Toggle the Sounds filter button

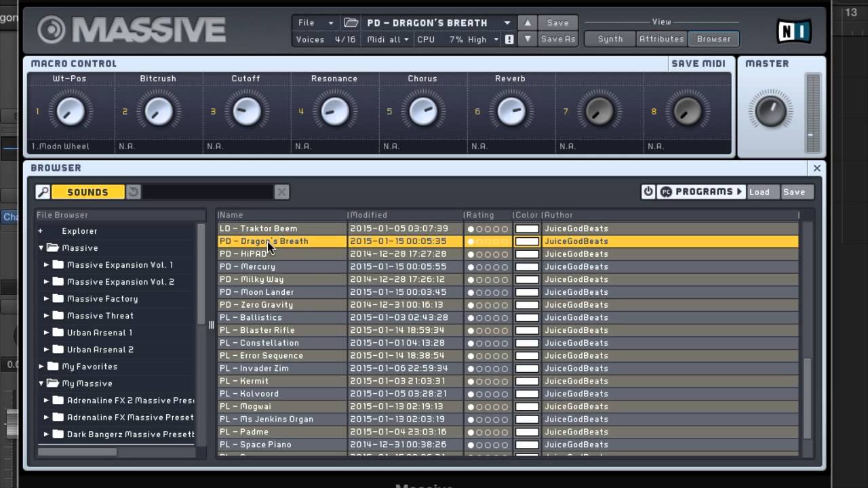pos(87,192)
